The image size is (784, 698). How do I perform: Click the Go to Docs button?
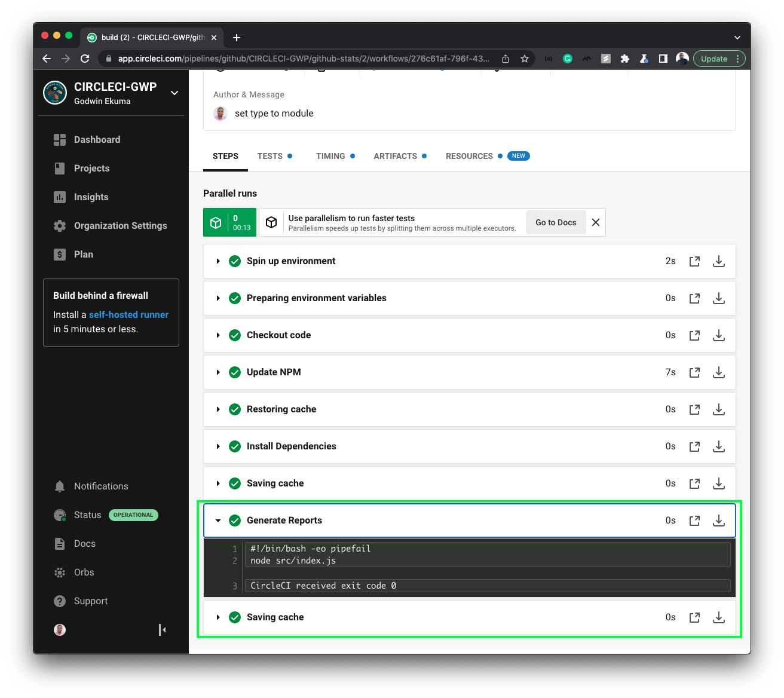555,222
